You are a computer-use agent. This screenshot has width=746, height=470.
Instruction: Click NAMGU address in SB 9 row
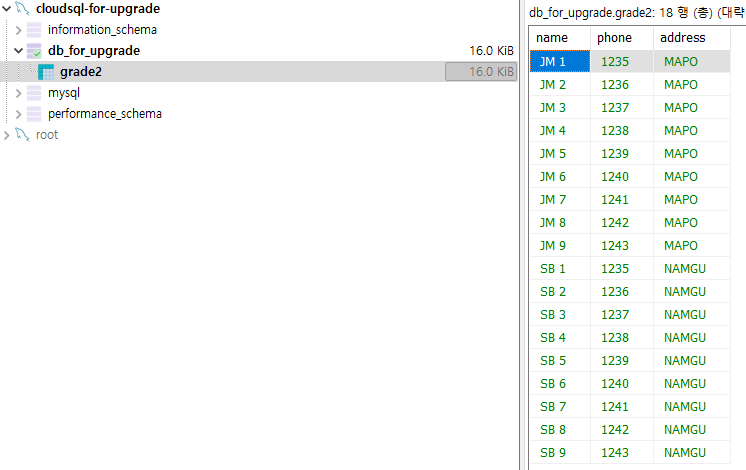point(692,452)
